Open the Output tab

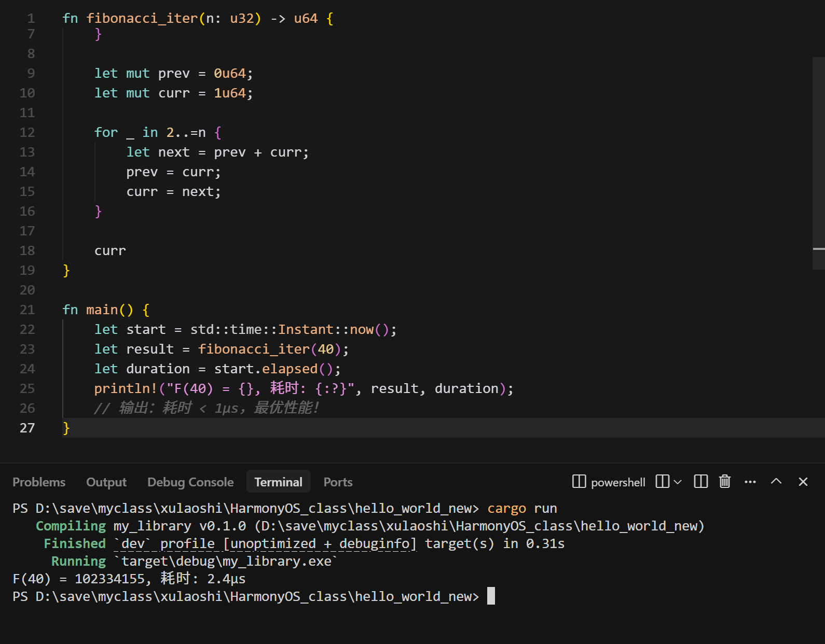click(x=106, y=482)
